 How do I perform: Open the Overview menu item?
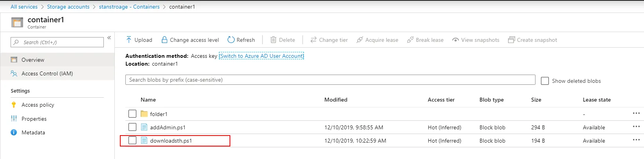tap(57, 60)
